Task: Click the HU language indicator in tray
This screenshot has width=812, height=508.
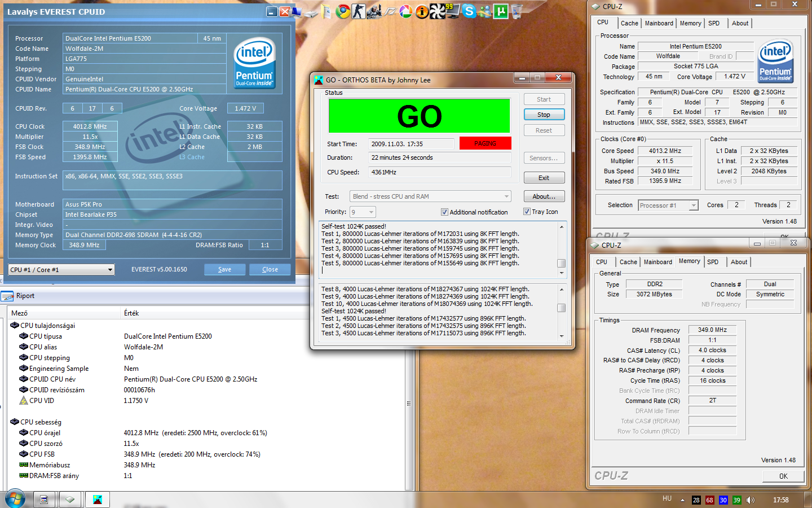Action: tap(667, 498)
